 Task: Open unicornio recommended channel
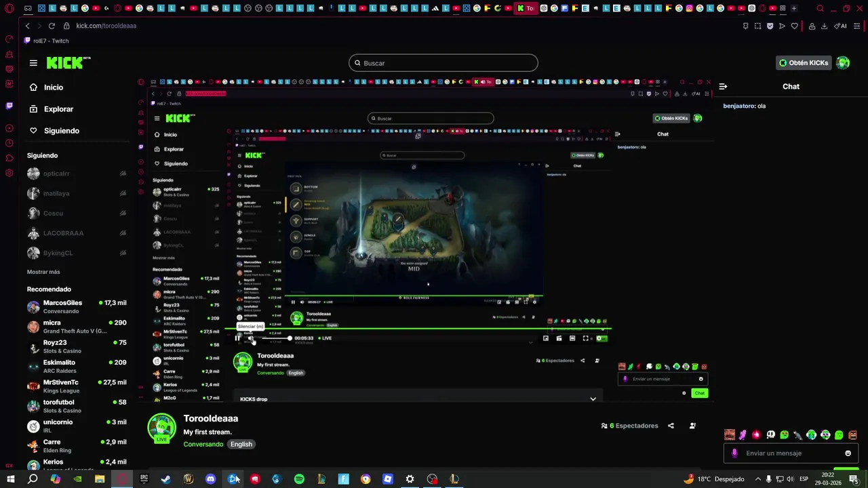[x=77, y=426]
